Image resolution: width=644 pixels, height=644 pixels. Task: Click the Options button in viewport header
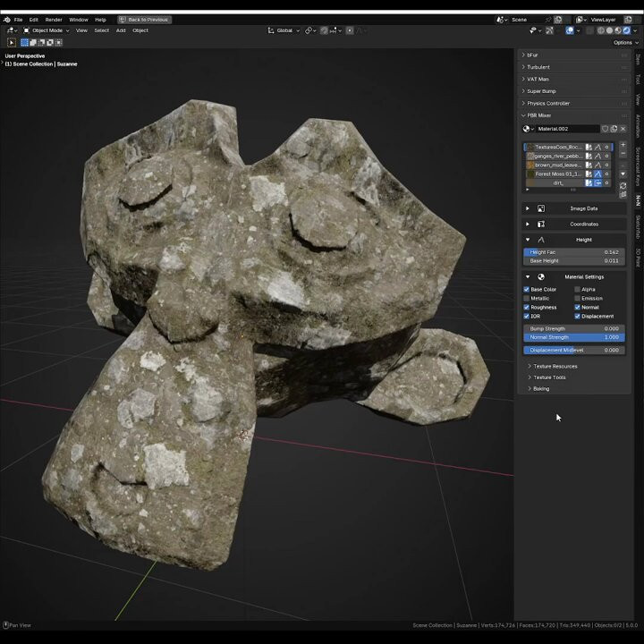(x=623, y=42)
